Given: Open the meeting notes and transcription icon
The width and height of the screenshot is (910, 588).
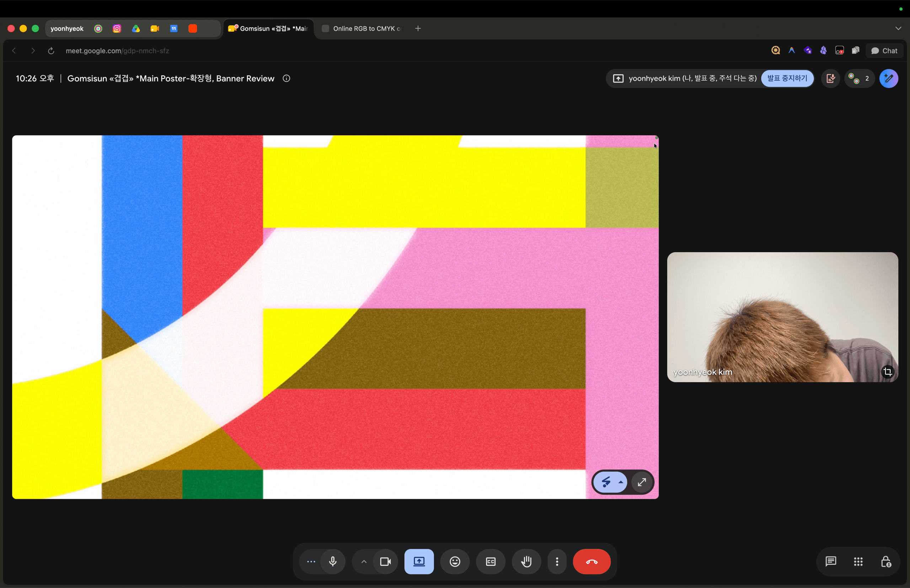Looking at the screenshot, I should [x=830, y=78].
